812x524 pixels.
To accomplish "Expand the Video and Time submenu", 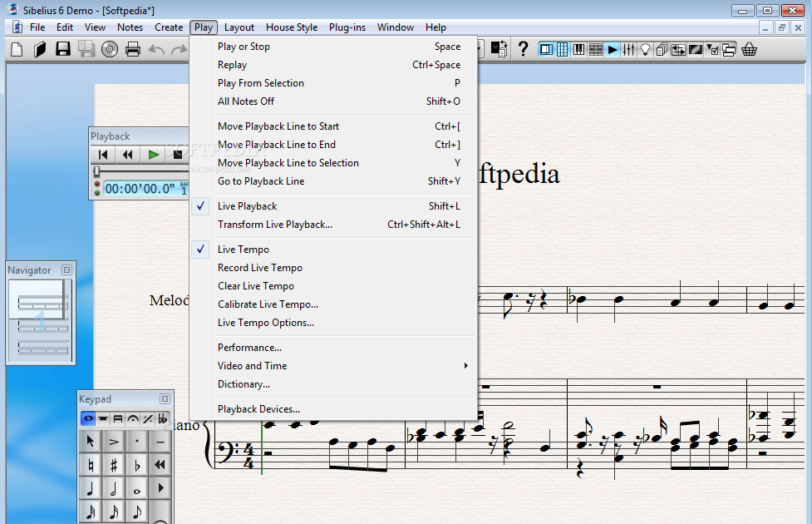I will tap(333, 366).
